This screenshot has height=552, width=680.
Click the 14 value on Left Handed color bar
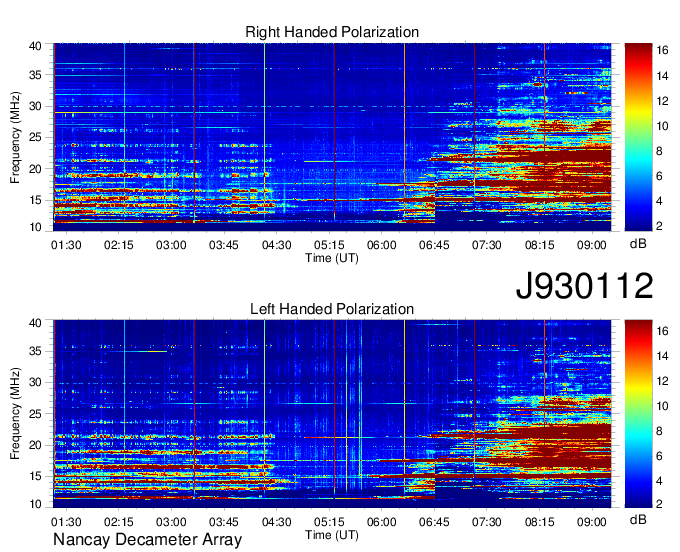pos(662,356)
